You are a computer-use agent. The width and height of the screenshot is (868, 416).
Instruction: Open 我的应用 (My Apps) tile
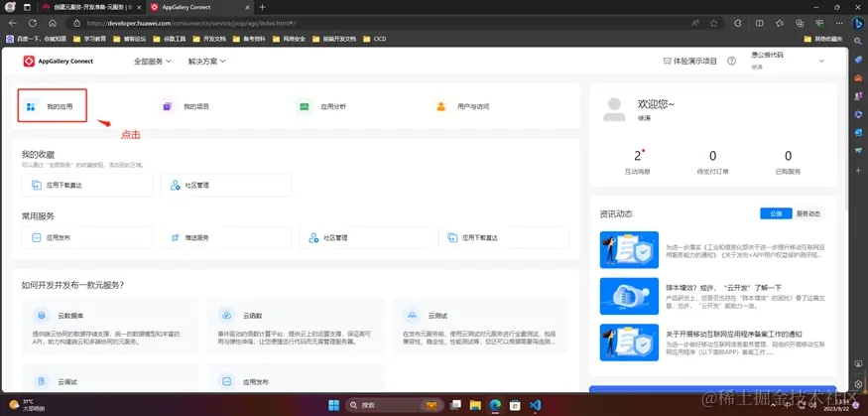[52, 106]
